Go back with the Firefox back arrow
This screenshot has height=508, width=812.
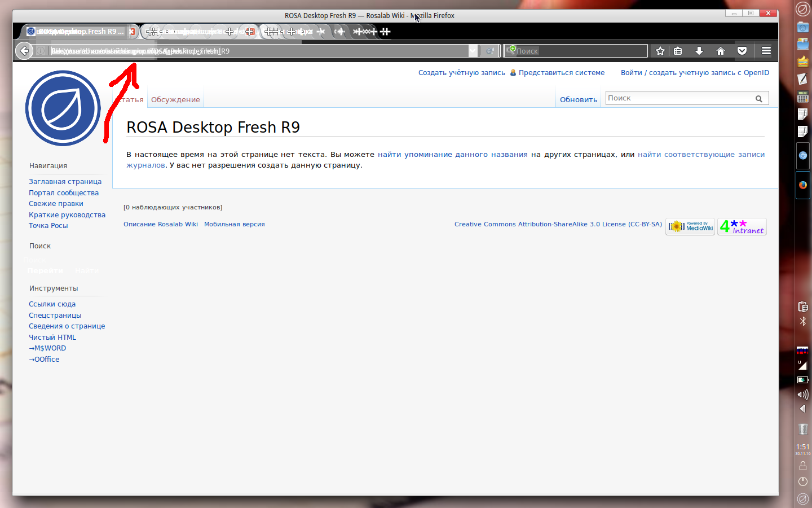tap(24, 51)
